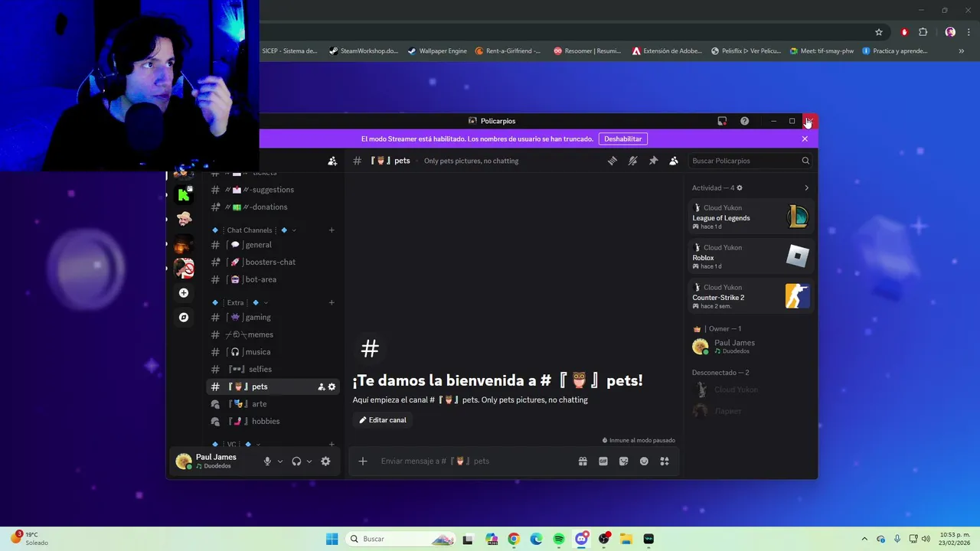Image resolution: width=980 pixels, height=551 pixels.
Task: Select the League of Legends activity card
Action: pyautogui.click(x=750, y=217)
